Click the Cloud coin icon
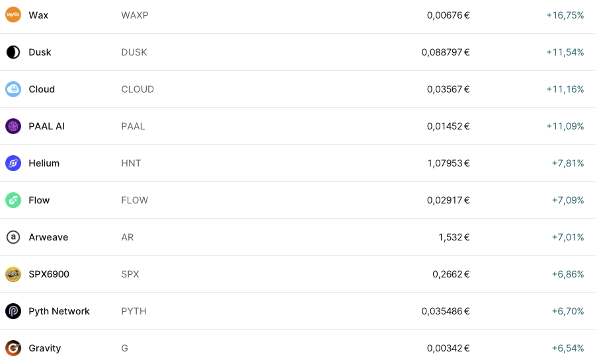 13,89
